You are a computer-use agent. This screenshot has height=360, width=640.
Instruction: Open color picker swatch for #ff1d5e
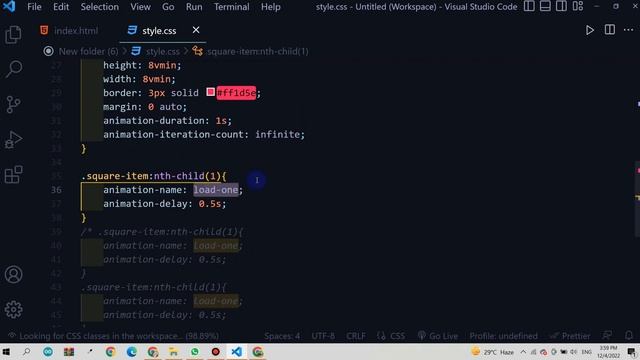coord(211,92)
